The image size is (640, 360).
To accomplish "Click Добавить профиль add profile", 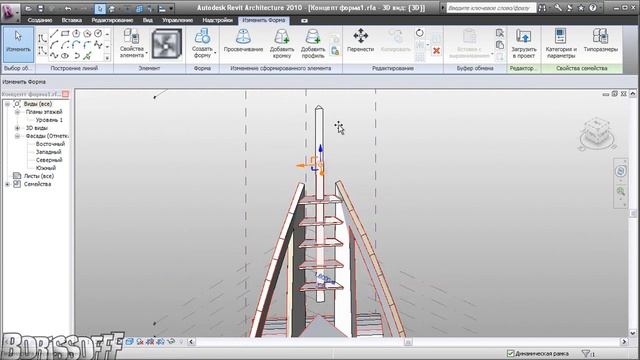I will click(313, 43).
